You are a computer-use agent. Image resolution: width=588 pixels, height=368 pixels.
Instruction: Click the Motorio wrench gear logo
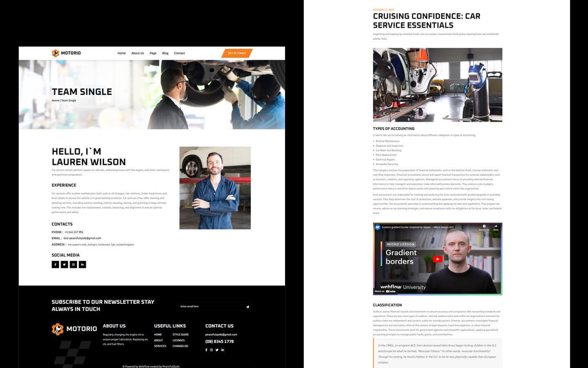pyautogui.click(x=55, y=53)
